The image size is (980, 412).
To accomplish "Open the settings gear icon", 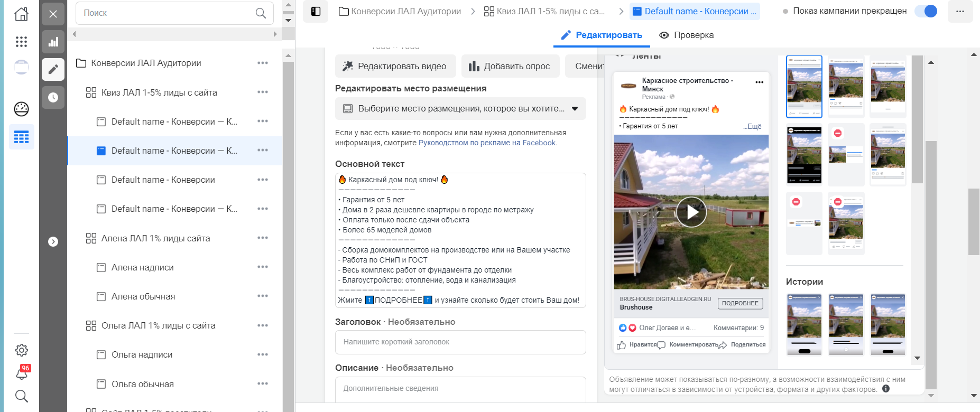I will tap(22, 350).
